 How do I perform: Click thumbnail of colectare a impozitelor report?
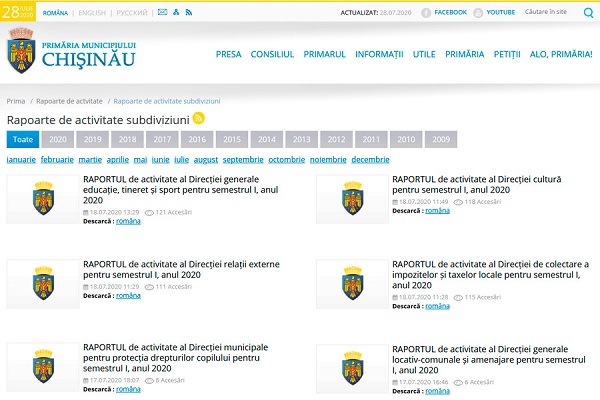click(352, 284)
